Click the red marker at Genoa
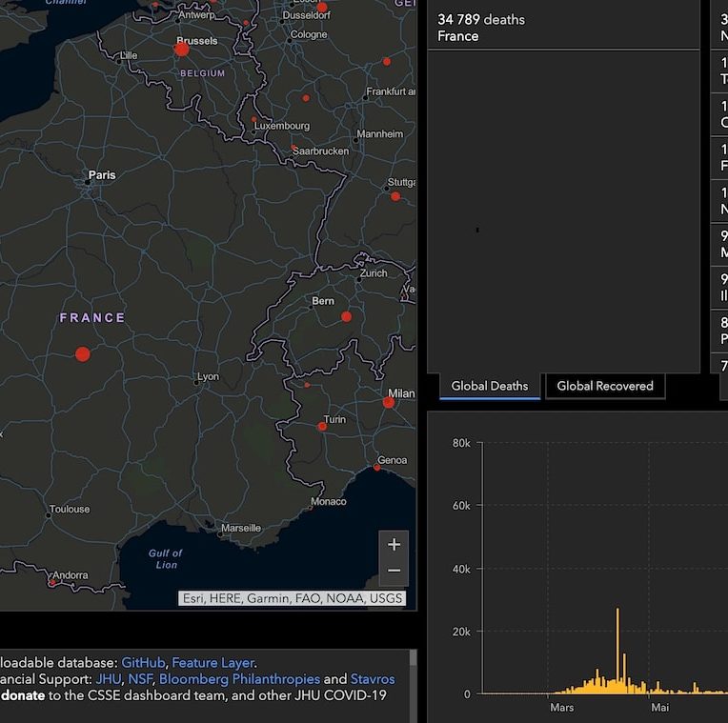The width and height of the screenshot is (728, 723). click(377, 468)
